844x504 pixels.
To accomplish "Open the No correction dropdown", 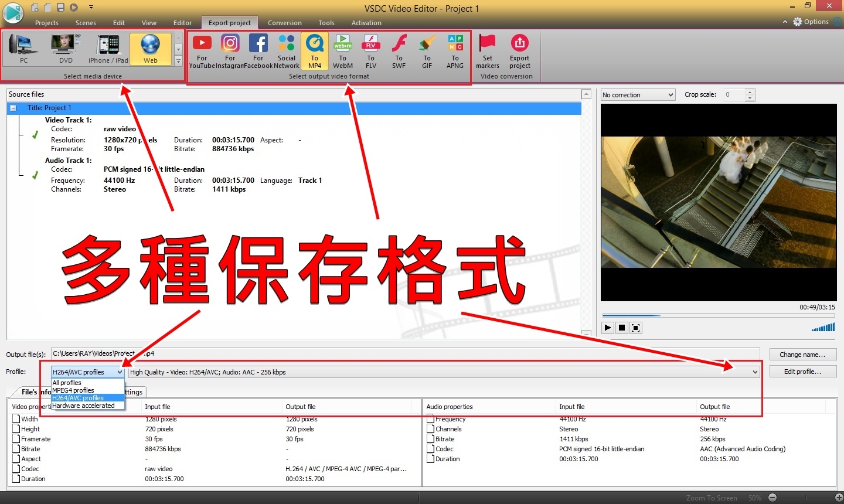I will point(638,95).
